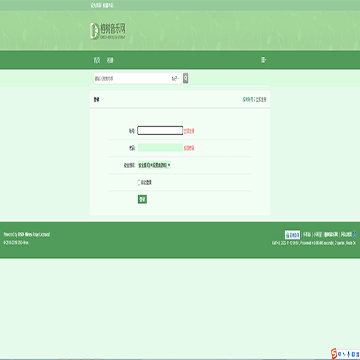The image size is (360, 360).
Task: Click the password input field
Action: (x=160, y=148)
